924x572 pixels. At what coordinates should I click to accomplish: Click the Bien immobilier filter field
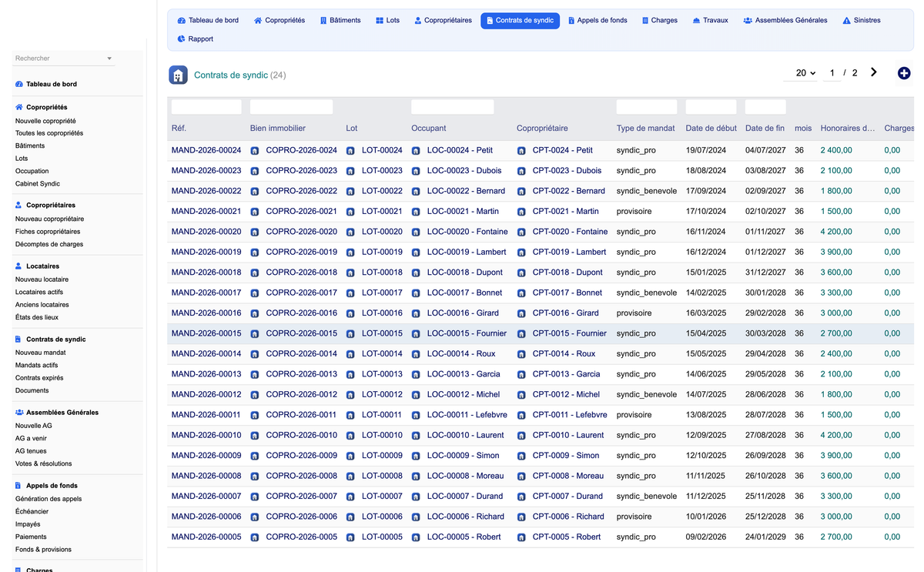[291, 107]
